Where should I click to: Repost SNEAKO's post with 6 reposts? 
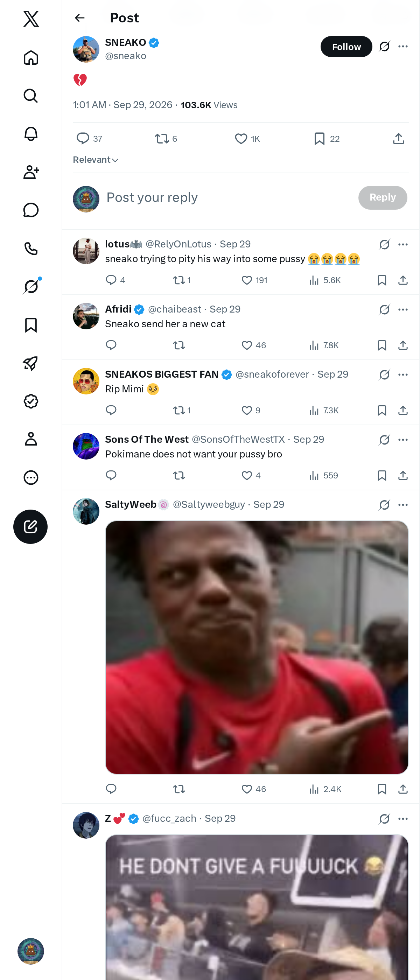pyautogui.click(x=166, y=139)
